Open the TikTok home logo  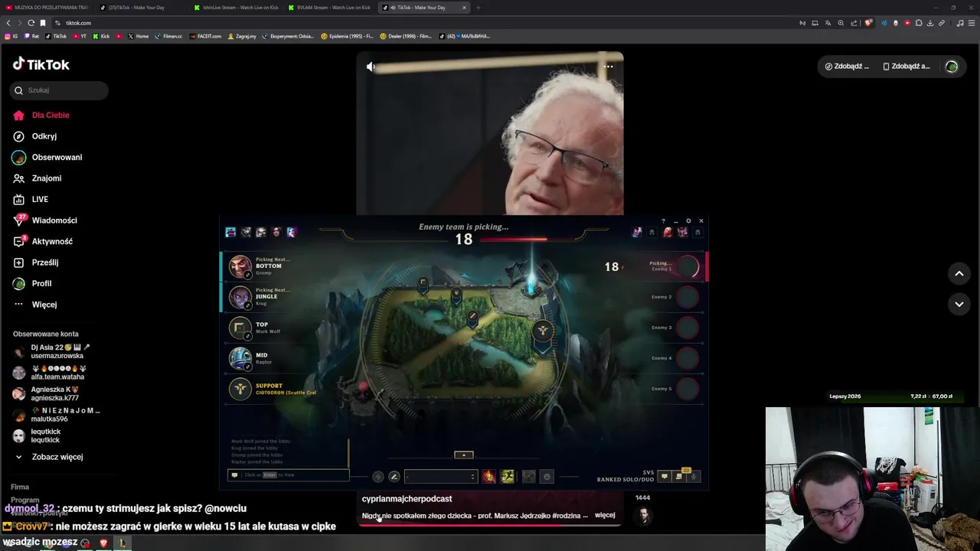41,64
